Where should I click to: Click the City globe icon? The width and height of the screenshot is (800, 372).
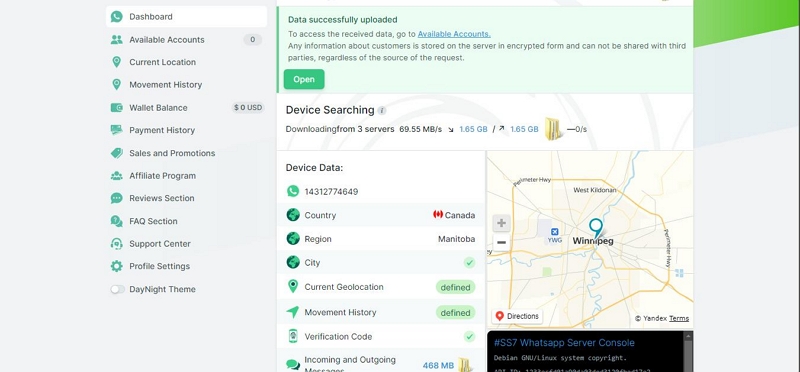pos(293,262)
